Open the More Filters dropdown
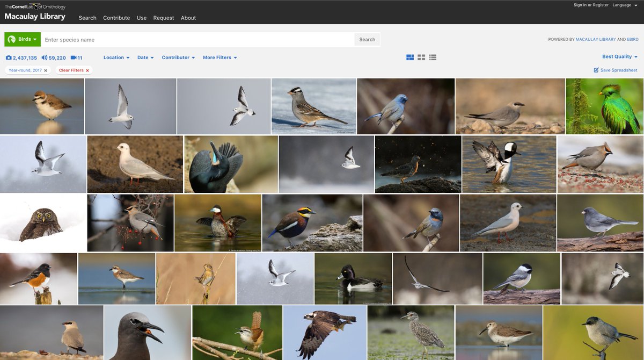Viewport: 644px width, 360px height. [219, 57]
